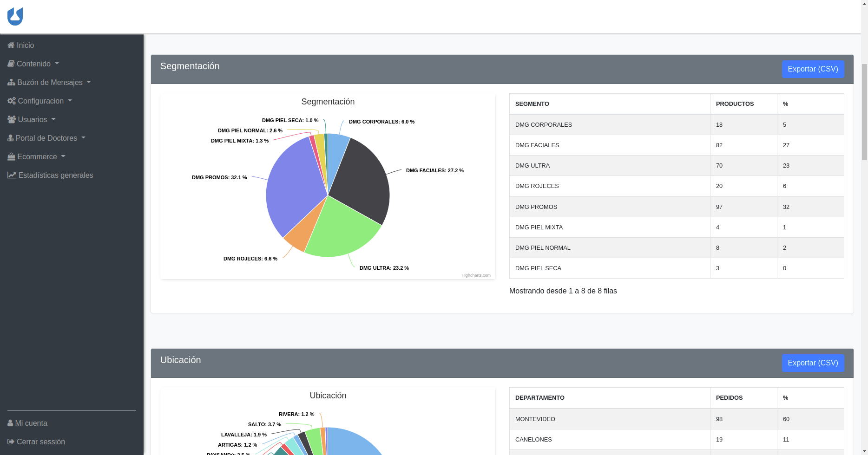Select the DMG PROMOS table cell
Viewport: 868px width, 455px height.
click(x=610, y=207)
